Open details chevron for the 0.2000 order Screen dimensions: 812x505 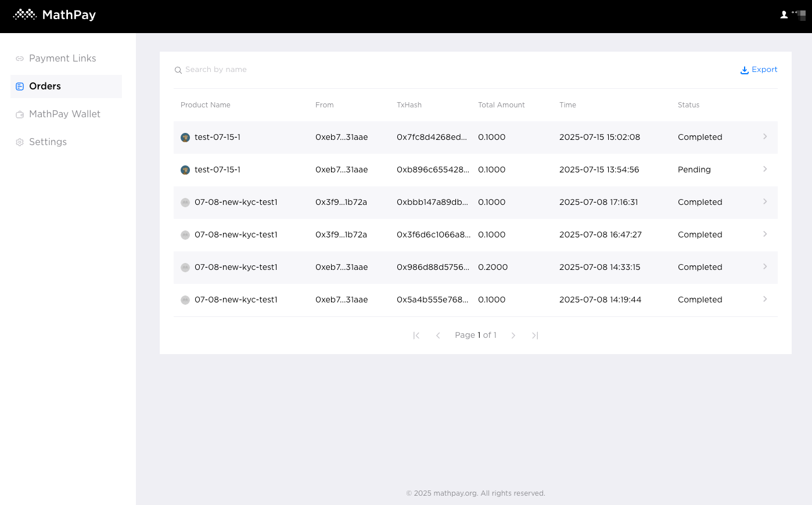(764, 267)
